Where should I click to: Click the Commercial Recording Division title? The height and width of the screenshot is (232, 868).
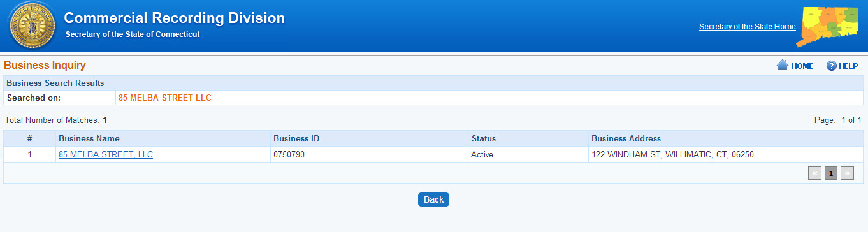(175, 18)
